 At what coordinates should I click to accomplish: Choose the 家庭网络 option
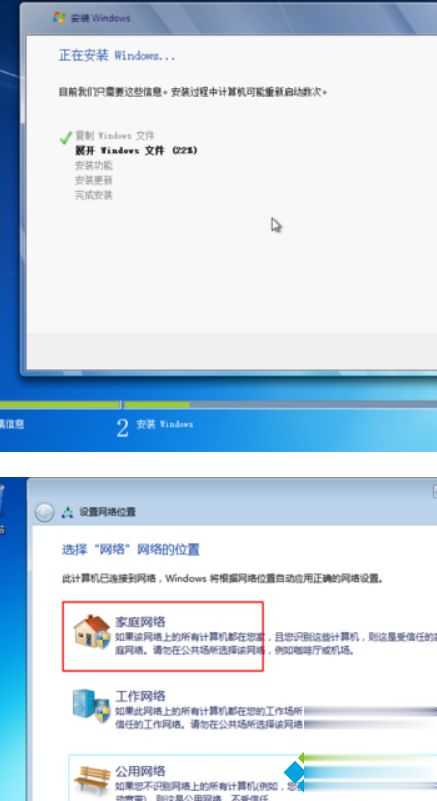163,636
